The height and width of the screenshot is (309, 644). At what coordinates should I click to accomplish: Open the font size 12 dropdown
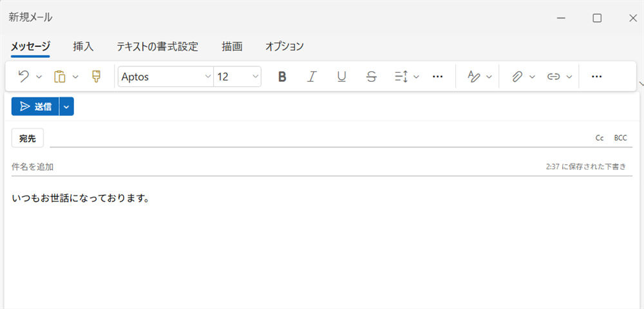click(237, 77)
